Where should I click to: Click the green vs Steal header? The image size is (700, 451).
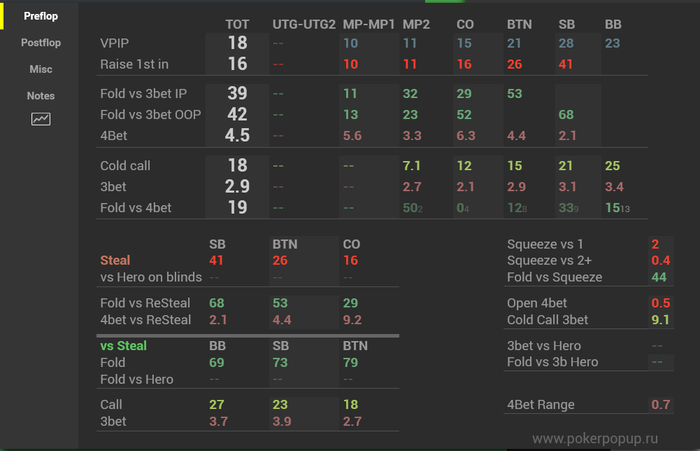[123, 346]
